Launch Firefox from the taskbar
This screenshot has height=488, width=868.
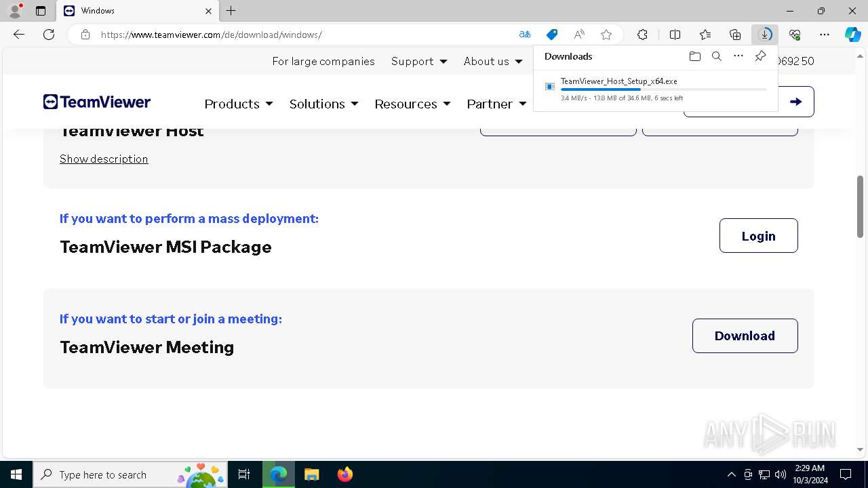tap(344, 474)
